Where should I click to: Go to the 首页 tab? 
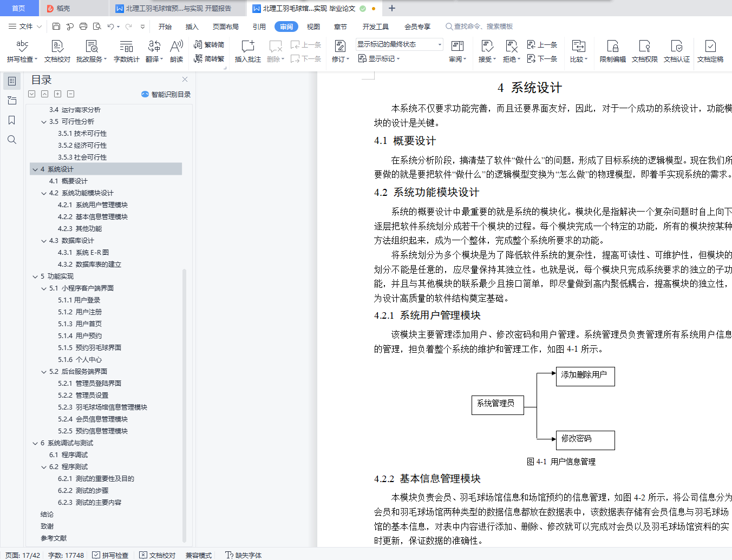point(18,8)
